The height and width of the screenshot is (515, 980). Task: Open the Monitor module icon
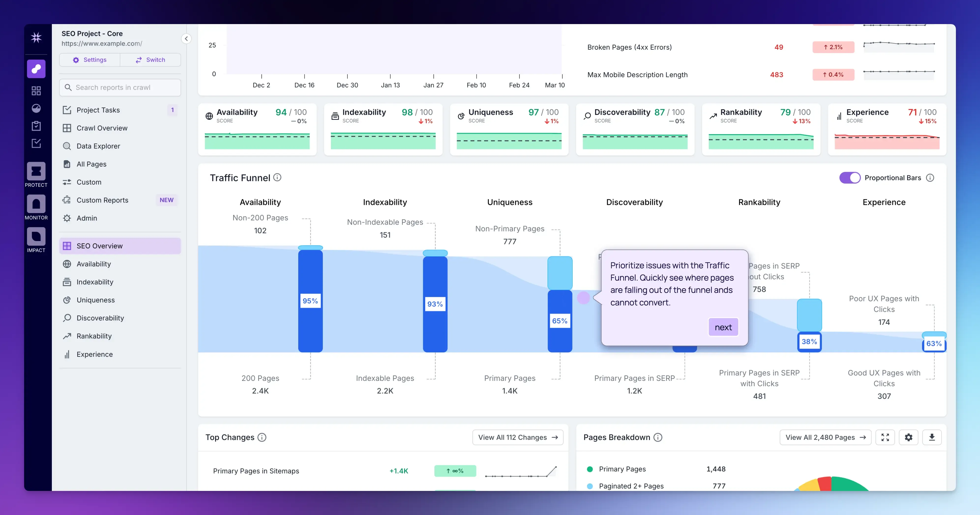click(x=36, y=204)
